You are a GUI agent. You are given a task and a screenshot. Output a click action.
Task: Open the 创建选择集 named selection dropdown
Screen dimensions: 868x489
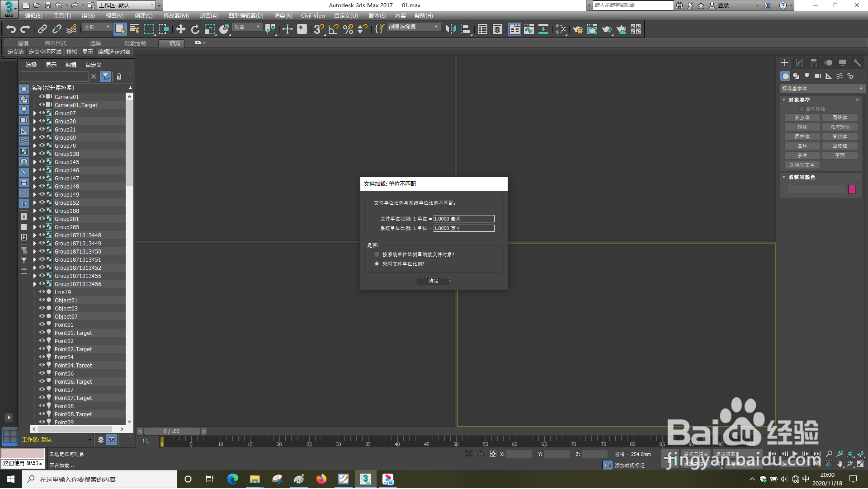coord(413,27)
